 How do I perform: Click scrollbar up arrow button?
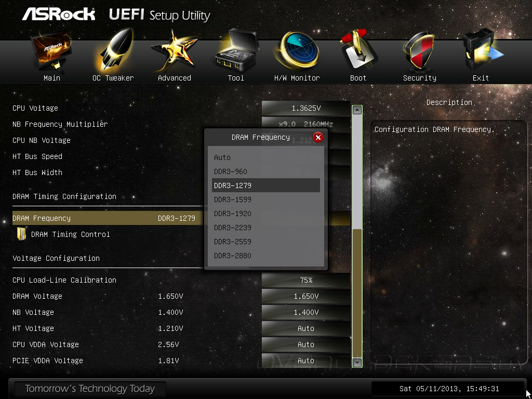pos(357,110)
